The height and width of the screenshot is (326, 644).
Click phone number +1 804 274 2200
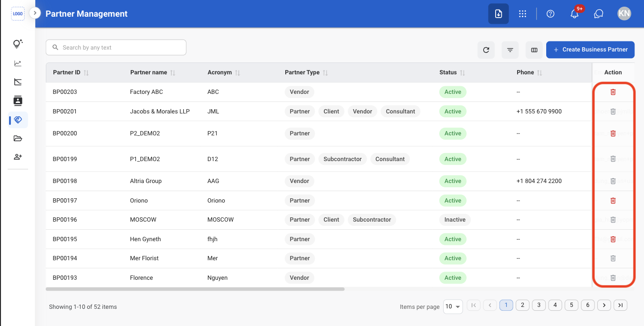539,181
